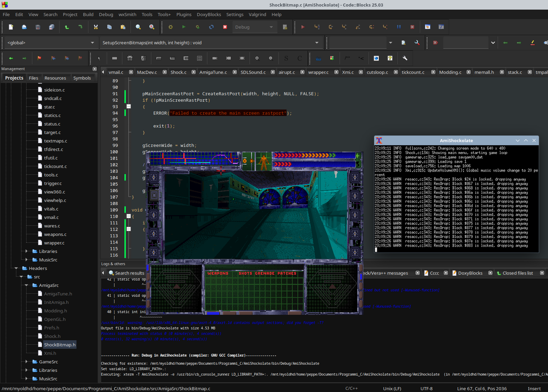Stop the debugger with red stop icon
This screenshot has width=548, height=392.
click(412, 27)
